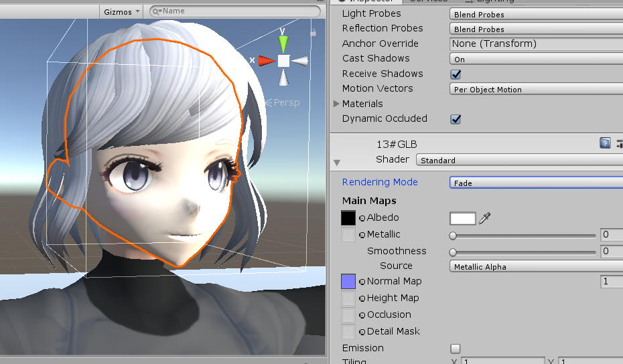Open the Motion Vectors dropdown
Screen dimensions: 623x364
(536, 89)
